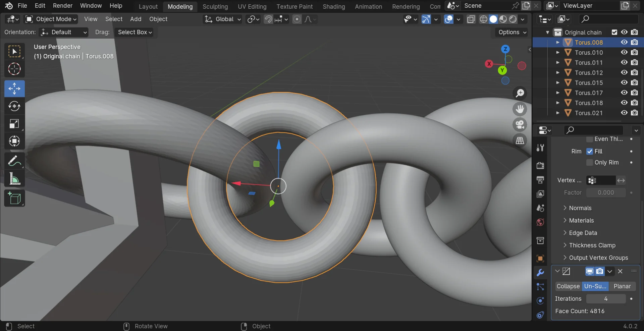Enable the Only Rim checkbox
644x331 pixels.
[589, 162]
